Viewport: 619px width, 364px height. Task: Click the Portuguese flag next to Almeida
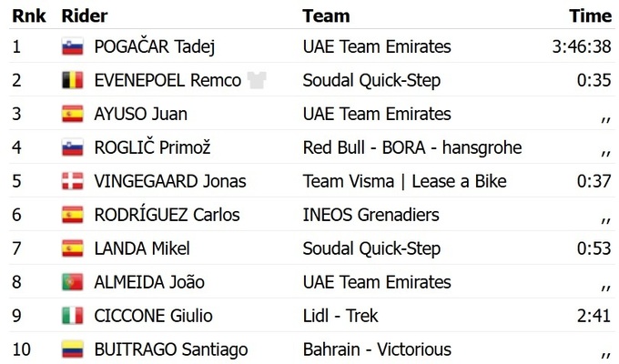[72, 283]
